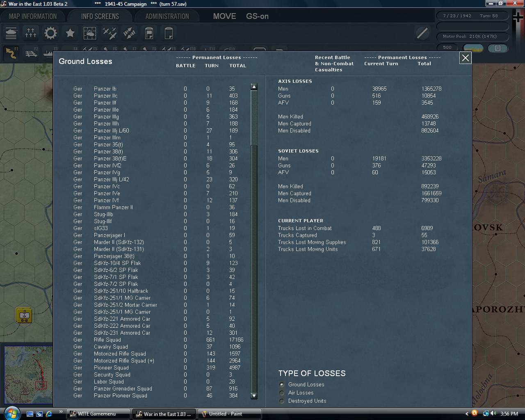Close the Ground Losses window
Image resolution: width=525 pixels, height=420 pixels.
tap(465, 58)
